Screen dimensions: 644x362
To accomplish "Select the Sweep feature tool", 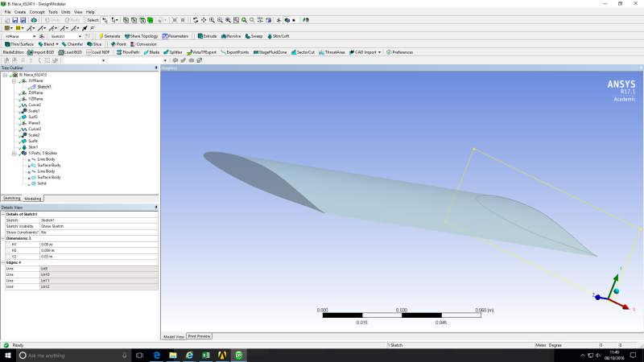I will (254, 36).
